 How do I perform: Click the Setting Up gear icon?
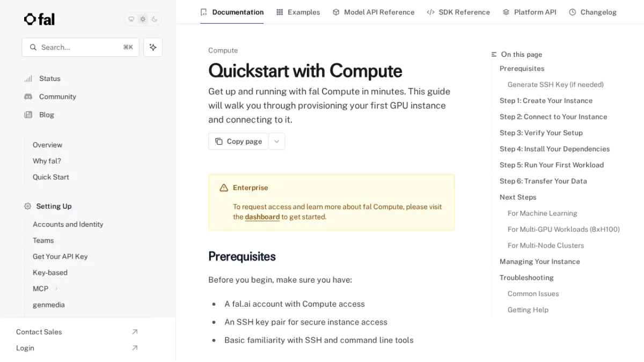point(28,206)
